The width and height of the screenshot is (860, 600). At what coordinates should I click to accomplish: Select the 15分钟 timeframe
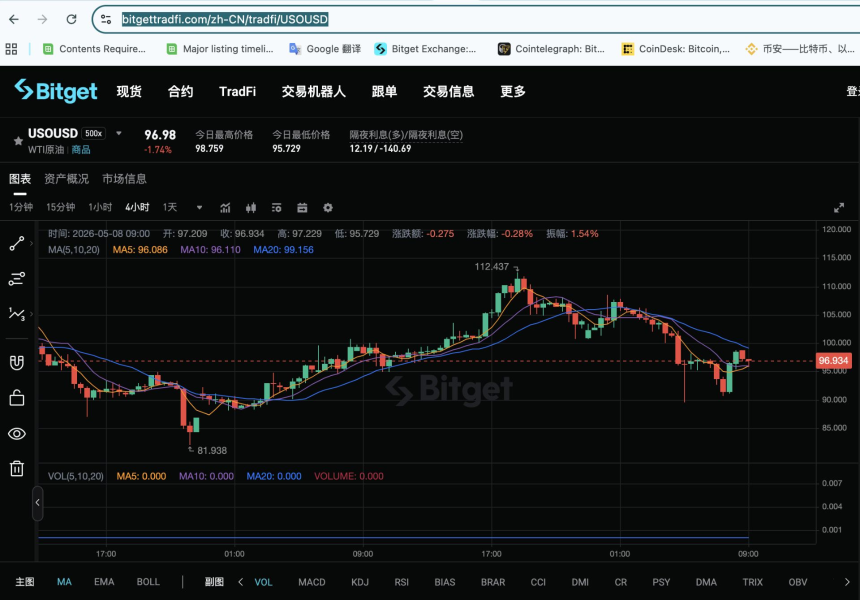point(60,207)
